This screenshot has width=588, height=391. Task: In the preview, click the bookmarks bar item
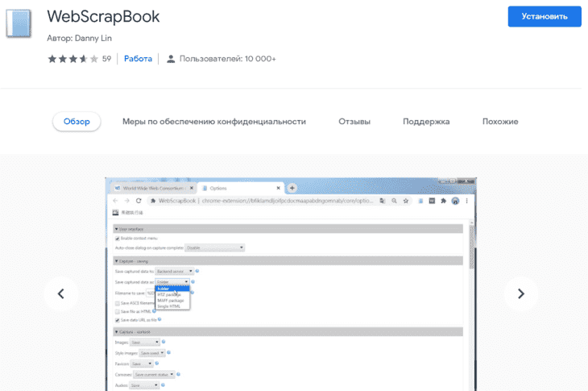point(128,213)
